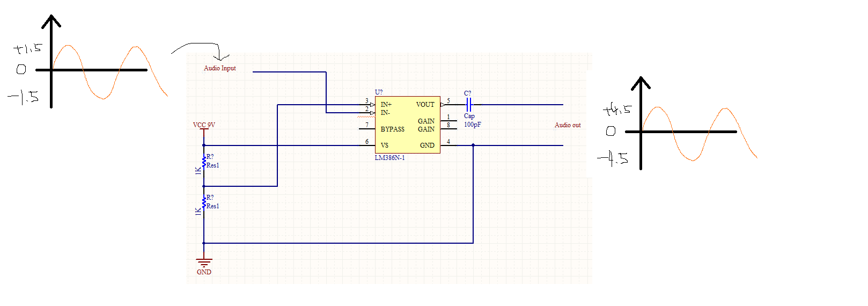Select the junction dot on GND wire

[x=473, y=145]
